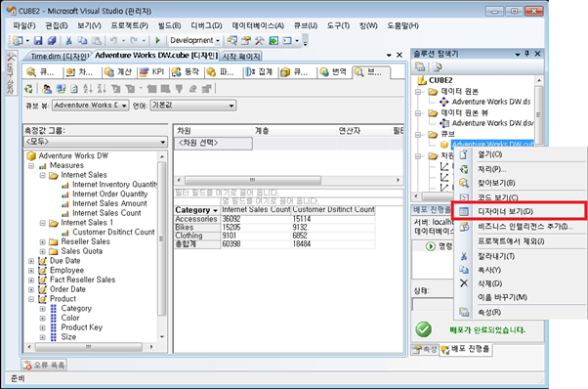This screenshot has width=588, height=389.
Task: Switch to the 배포 진행률 bottom tab
Action: [x=465, y=349]
